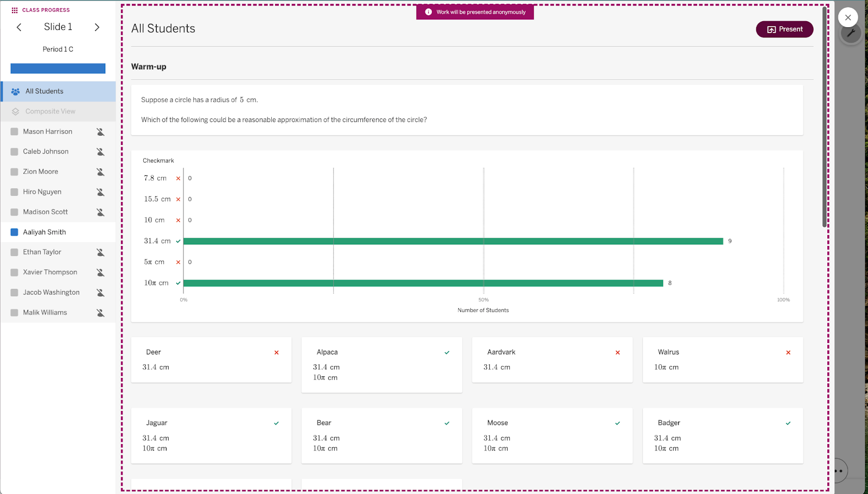Click the red X on Aardvark card
This screenshot has height=494, width=868.
point(617,353)
